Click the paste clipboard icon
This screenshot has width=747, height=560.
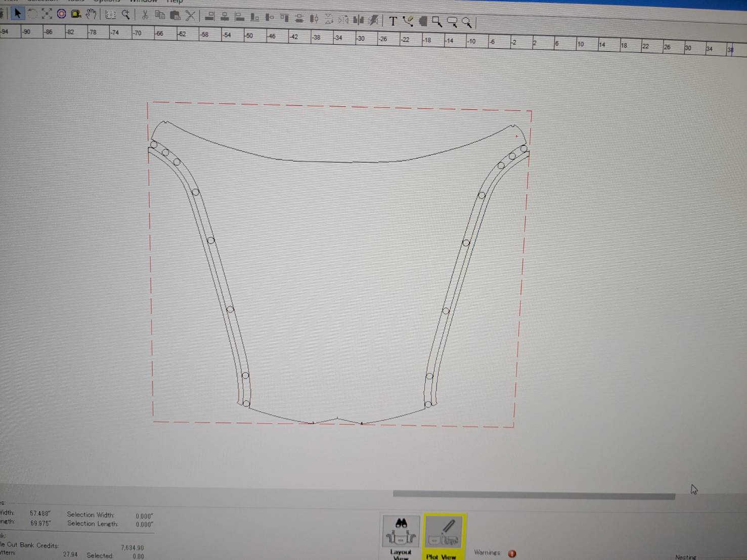[x=175, y=16]
